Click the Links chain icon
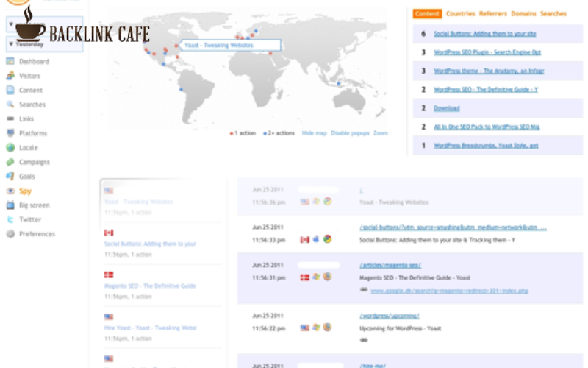Image resolution: width=588 pixels, height=368 pixels. click(10, 118)
